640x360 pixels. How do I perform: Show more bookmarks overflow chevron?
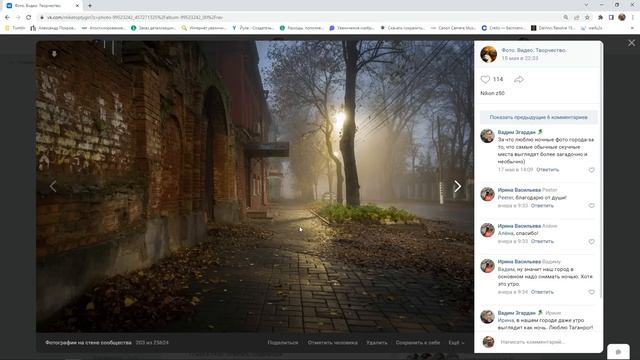[x=633, y=28]
